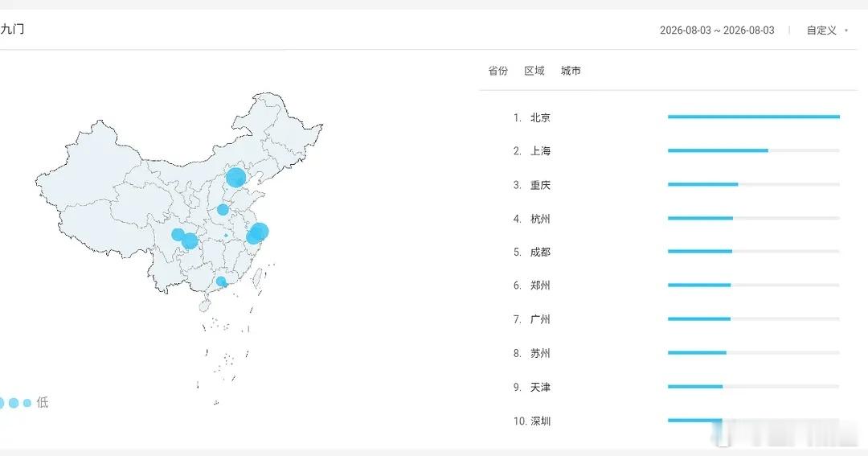Select the Zhengzhou bubble on the map

click(223, 209)
